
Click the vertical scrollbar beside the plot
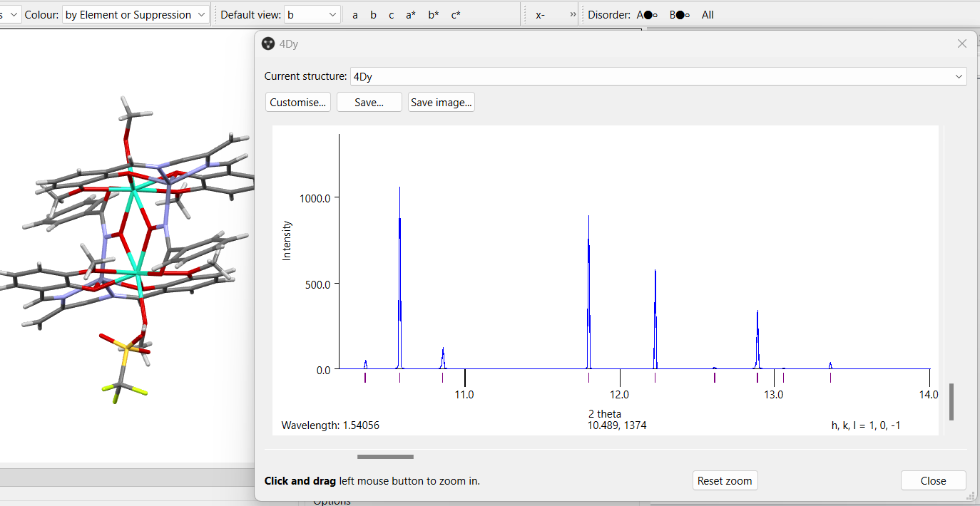[951, 402]
